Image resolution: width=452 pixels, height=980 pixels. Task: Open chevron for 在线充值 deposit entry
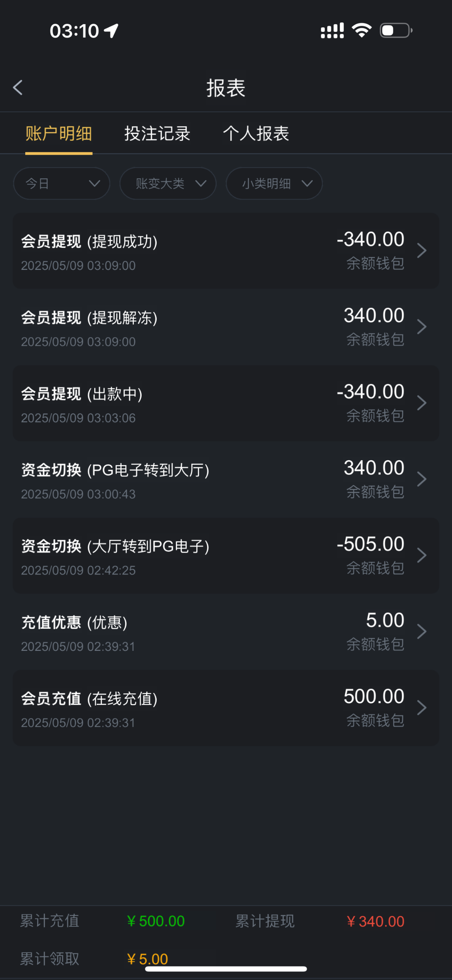[422, 708]
